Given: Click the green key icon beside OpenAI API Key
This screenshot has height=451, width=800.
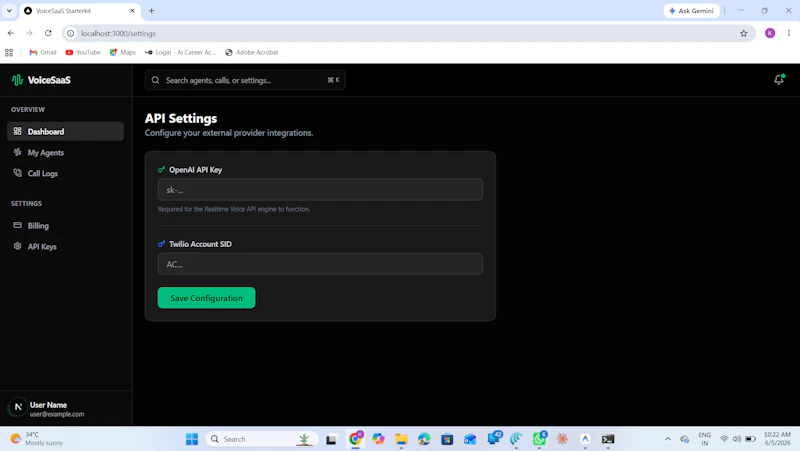Looking at the screenshot, I should click(161, 169).
